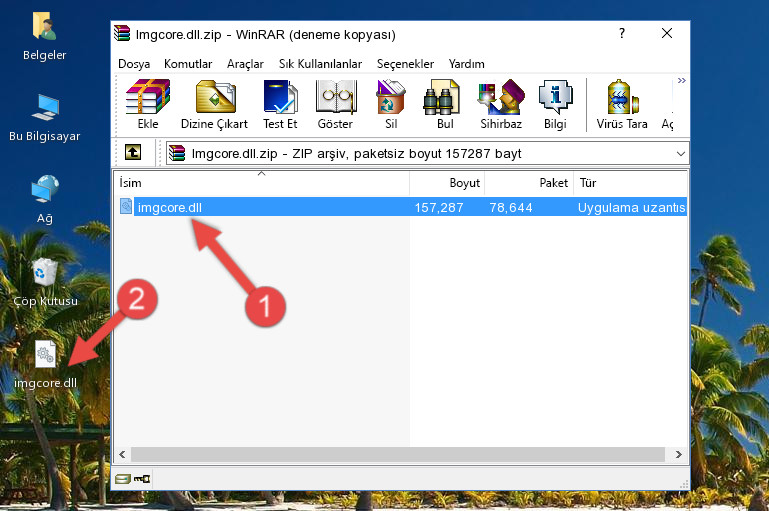Screen dimensions: 769x511
Task: Click the WinRAR title bar app icon
Action: click(x=122, y=34)
